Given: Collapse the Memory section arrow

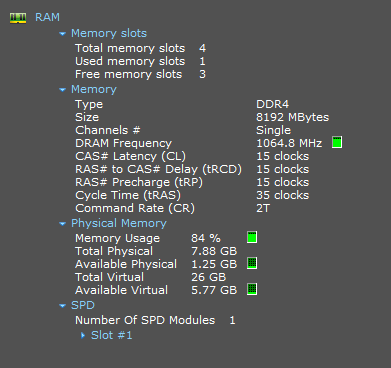Looking at the screenshot, I should [62, 90].
